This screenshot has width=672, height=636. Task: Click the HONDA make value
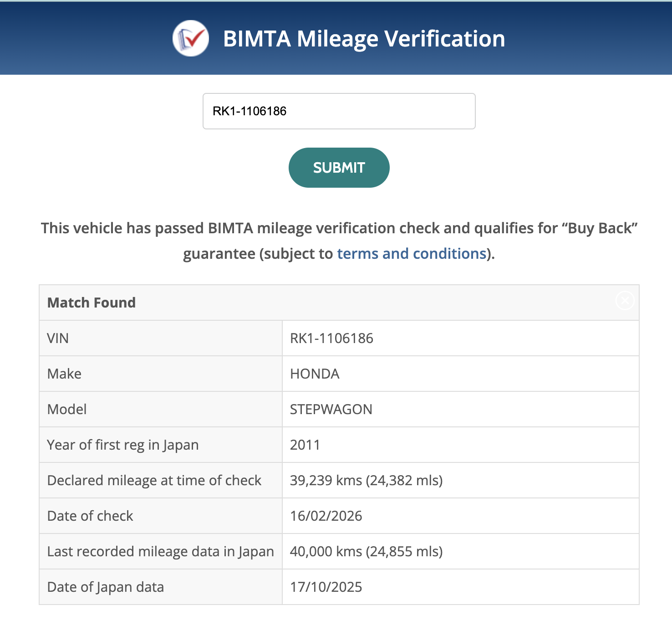point(315,374)
